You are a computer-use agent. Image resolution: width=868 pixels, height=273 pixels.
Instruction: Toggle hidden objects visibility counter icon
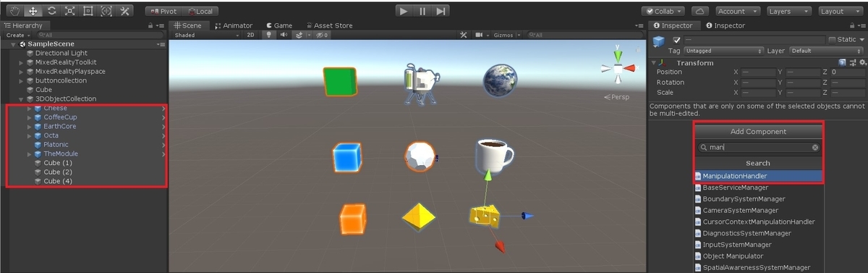(323, 35)
